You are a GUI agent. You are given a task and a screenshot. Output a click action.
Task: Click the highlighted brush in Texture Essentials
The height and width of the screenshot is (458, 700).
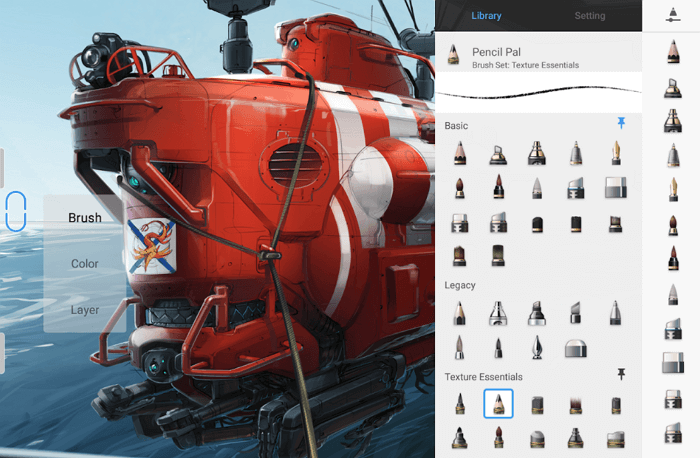[x=498, y=403]
